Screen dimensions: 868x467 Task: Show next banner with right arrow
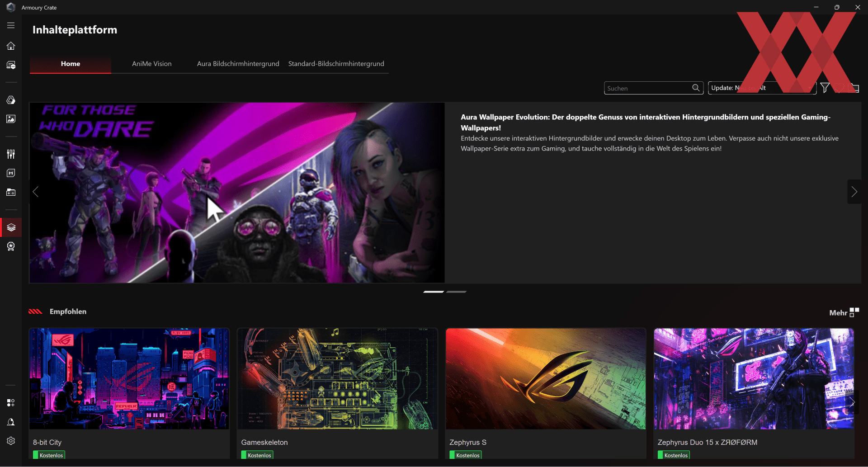[x=854, y=192]
